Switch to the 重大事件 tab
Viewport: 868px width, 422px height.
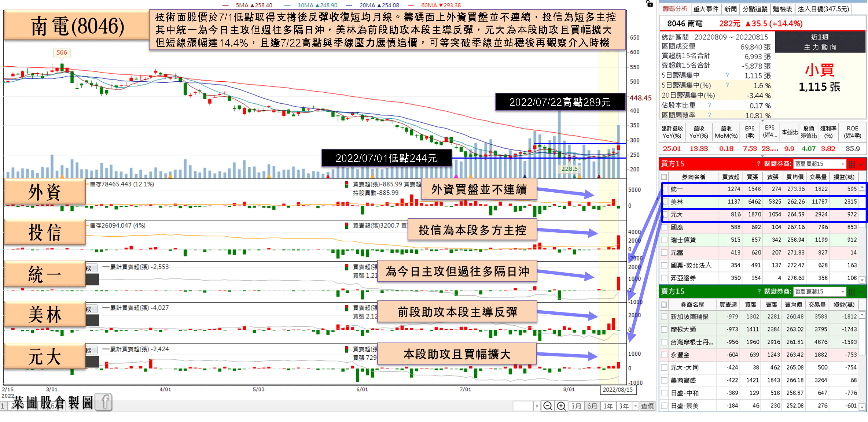click(x=706, y=9)
